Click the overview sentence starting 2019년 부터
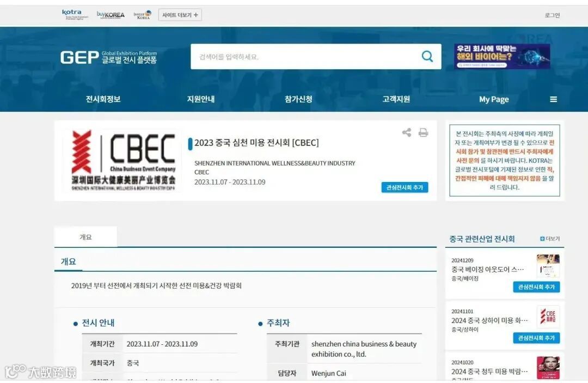 click(x=156, y=285)
